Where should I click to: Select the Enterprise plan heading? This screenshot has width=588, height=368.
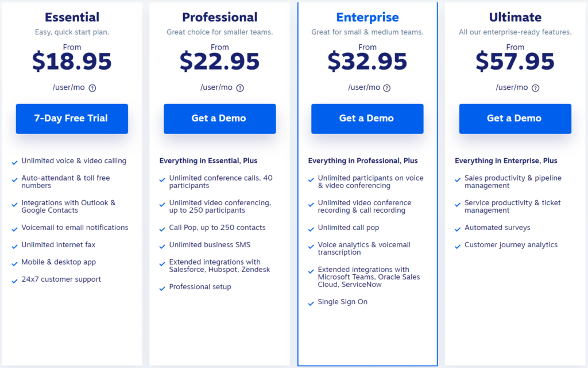coord(367,17)
